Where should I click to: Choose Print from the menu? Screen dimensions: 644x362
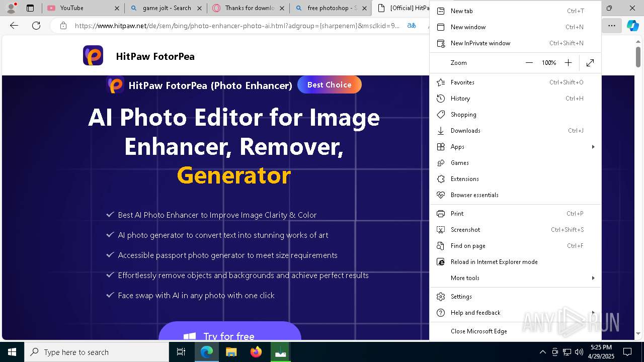[x=515, y=214]
